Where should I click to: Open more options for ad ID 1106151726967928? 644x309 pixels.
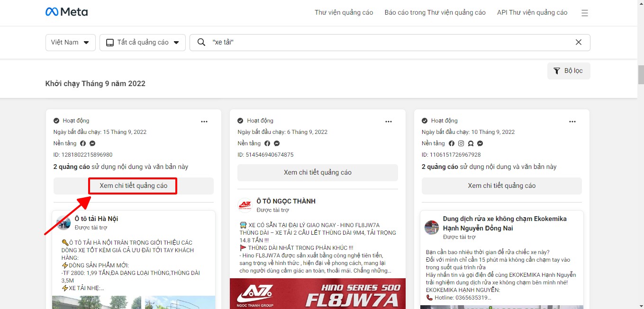coord(572,122)
